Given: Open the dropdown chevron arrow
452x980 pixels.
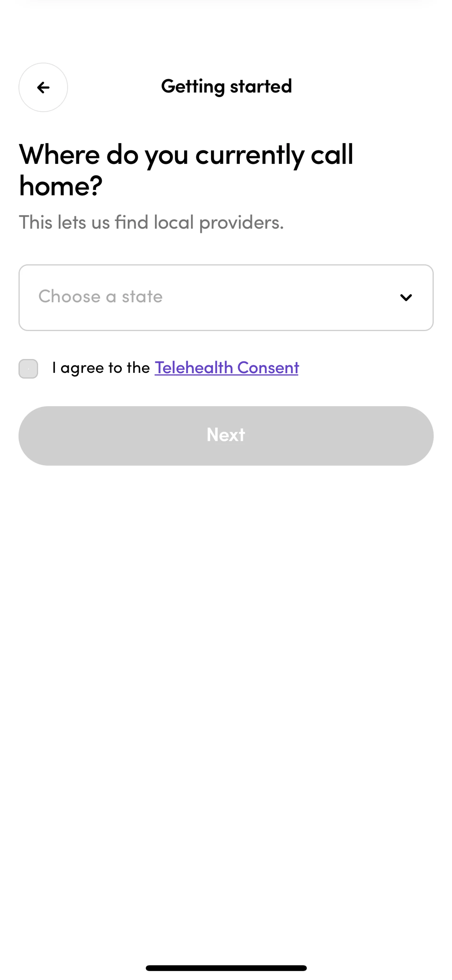Looking at the screenshot, I should pos(406,297).
